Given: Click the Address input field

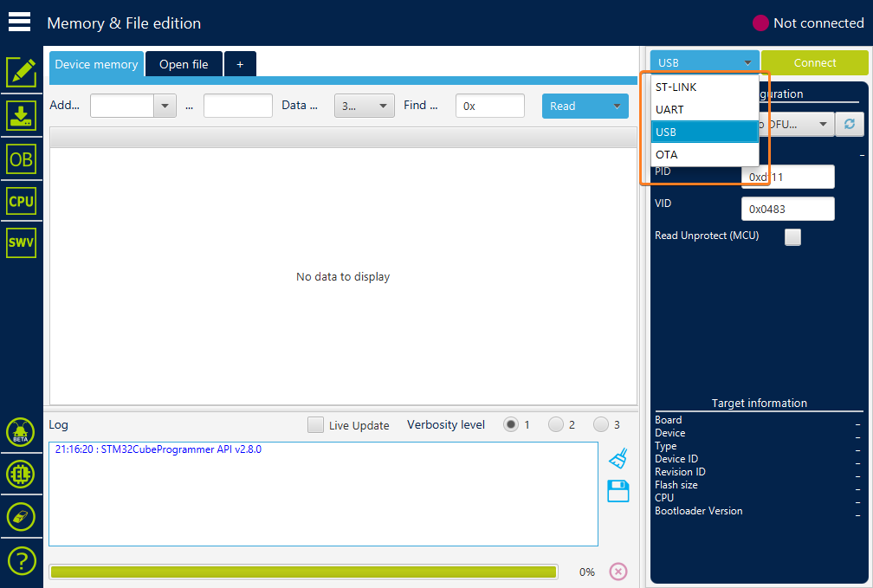Looking at the screenshot, I should [122, 106].
